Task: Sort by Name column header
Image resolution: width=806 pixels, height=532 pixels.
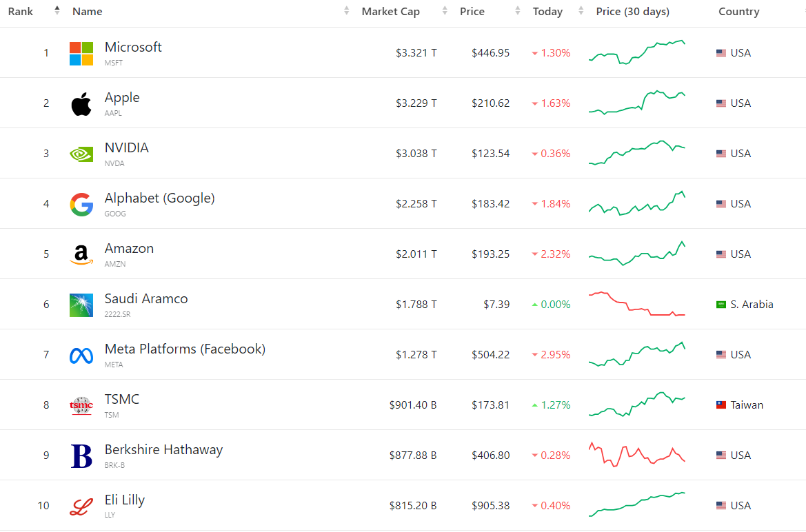Action: [x=88, y=12]
